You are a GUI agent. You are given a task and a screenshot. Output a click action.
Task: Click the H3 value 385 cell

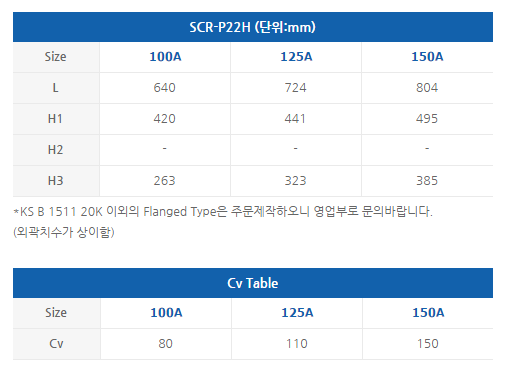point(427,181)
